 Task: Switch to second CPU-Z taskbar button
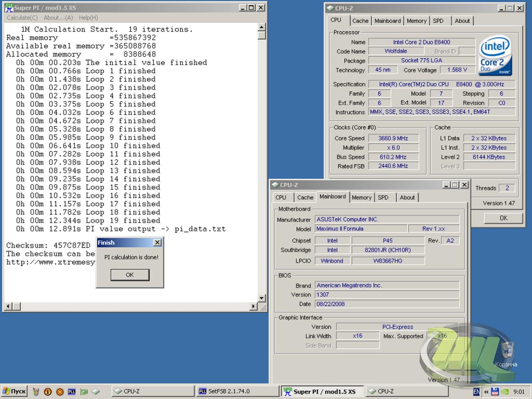click(406, 391)
